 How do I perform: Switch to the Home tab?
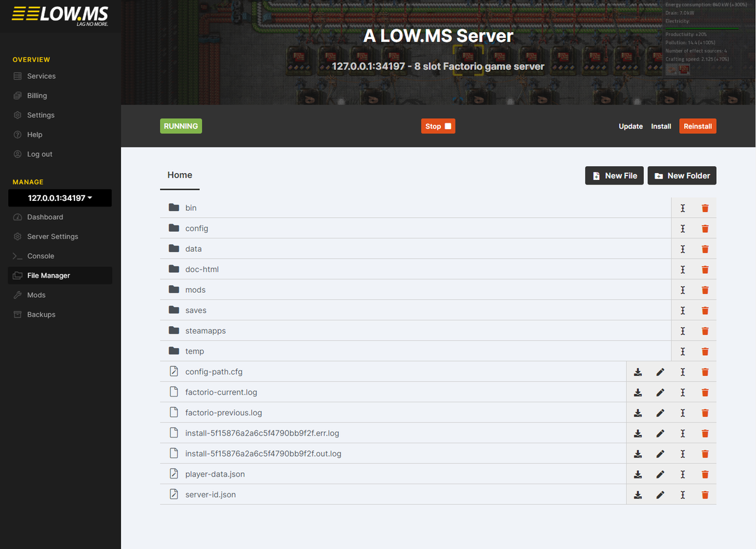pyautogui.click(x=180, y=175)
